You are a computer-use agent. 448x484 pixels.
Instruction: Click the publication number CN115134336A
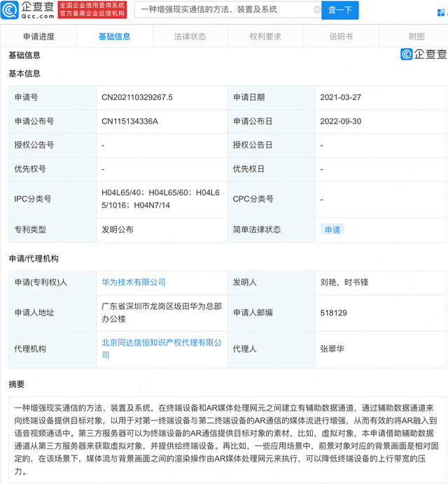click(130, 122)
